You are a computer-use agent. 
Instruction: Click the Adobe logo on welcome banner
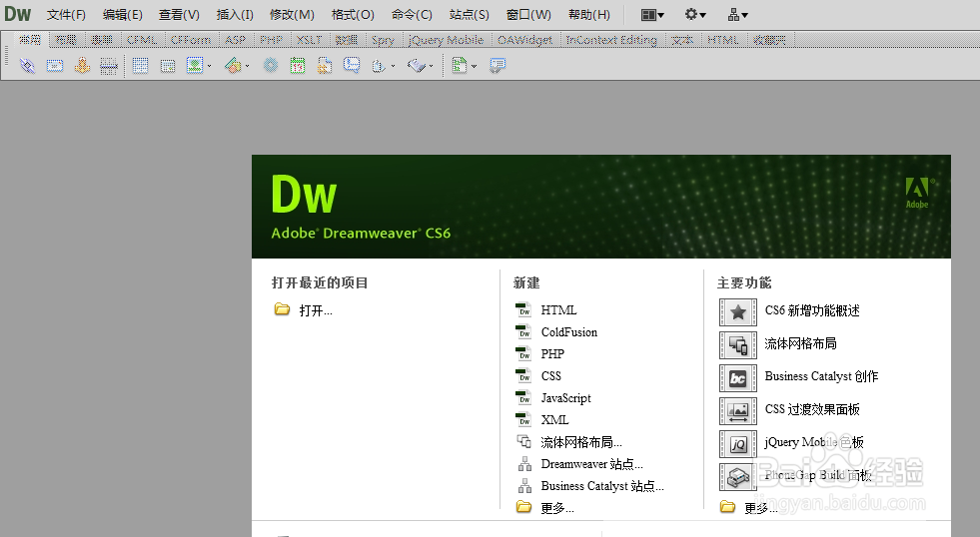pyautogui.click(x=917, y=193)
